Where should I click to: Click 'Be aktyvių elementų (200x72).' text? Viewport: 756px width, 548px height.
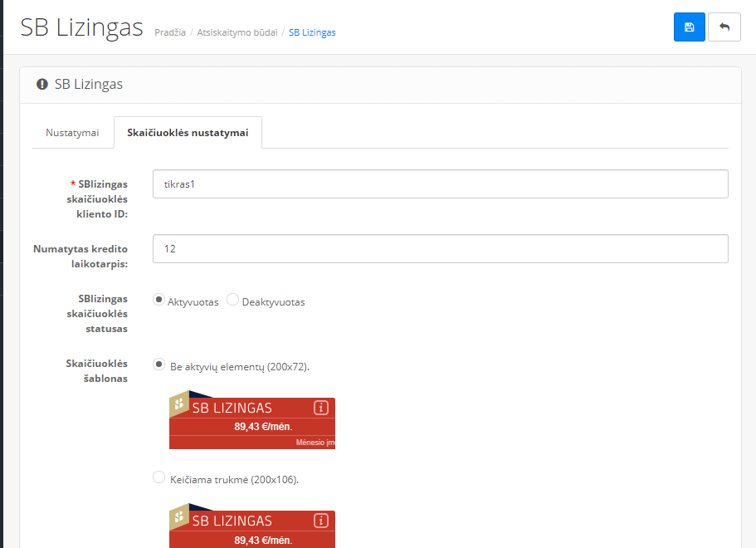point(240,367)
